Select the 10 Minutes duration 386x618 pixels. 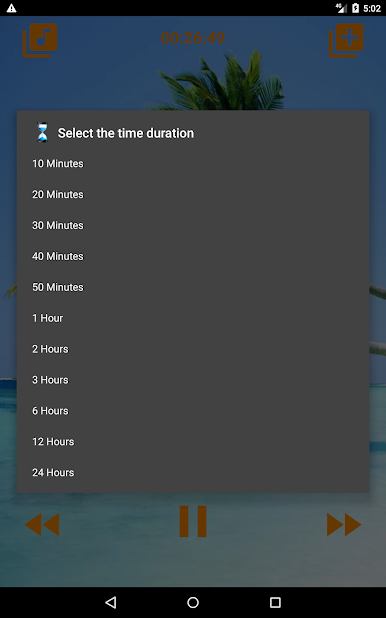[x=193, y=164]
